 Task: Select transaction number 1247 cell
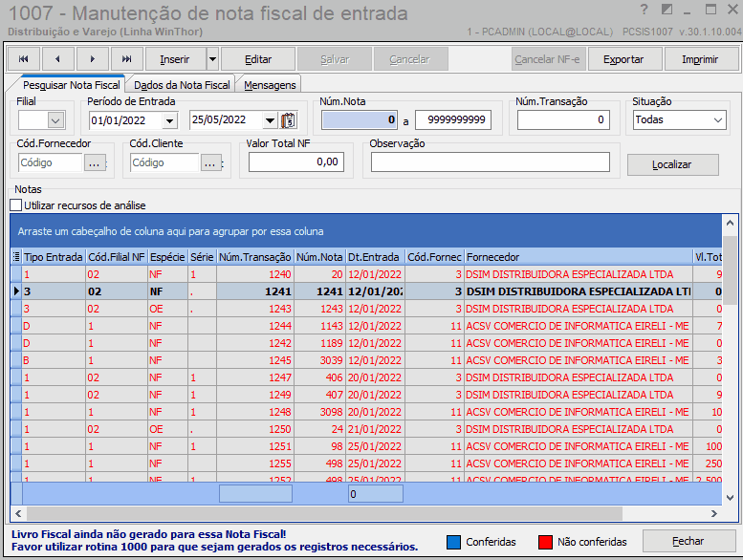click(255, 377)
